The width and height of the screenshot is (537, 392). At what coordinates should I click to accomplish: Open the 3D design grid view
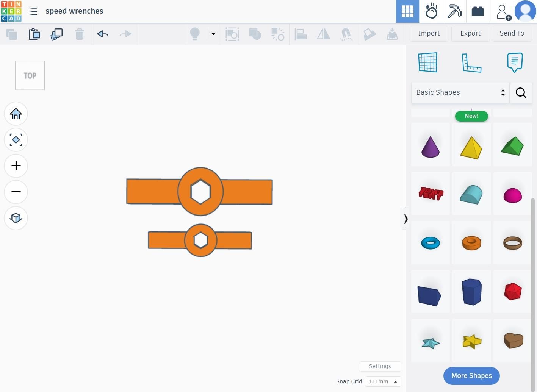click(x=407, y=11)
